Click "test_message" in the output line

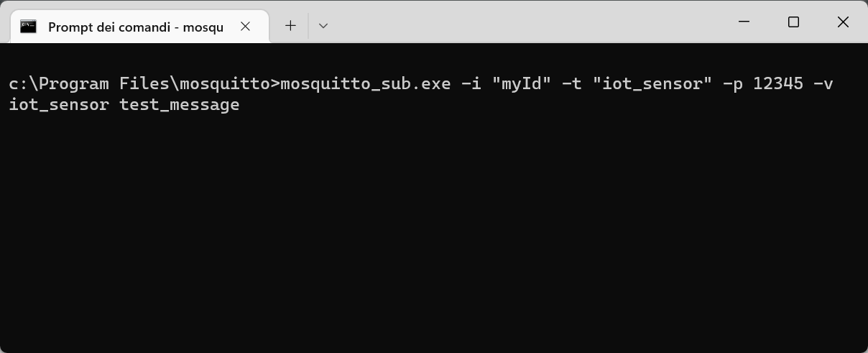180,105
